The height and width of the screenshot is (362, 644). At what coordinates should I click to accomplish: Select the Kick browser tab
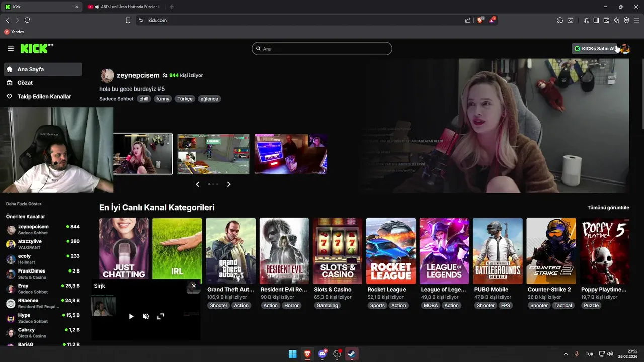coord(42,7)
